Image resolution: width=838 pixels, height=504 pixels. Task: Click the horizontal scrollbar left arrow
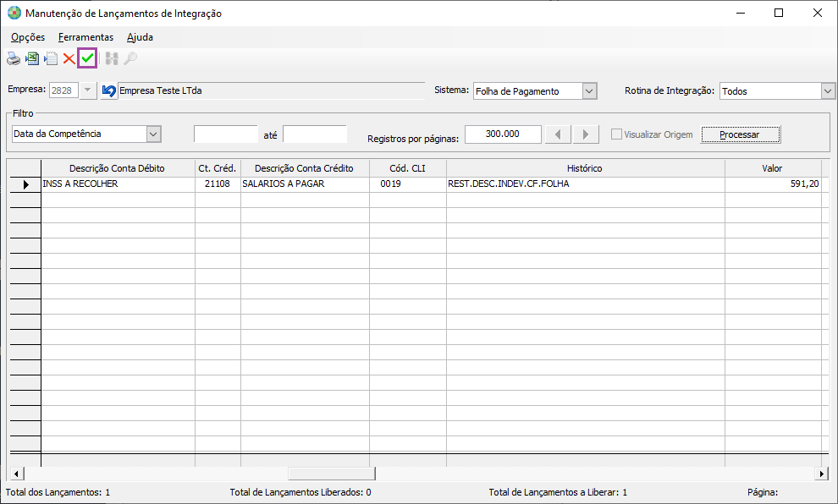click(x=17, y=474)
